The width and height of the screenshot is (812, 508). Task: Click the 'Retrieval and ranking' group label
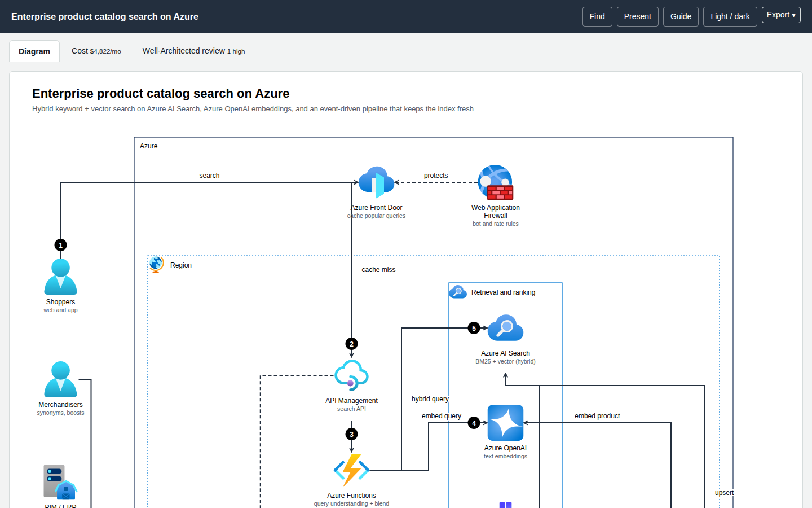pyautogui.click(x=504, y=292)
